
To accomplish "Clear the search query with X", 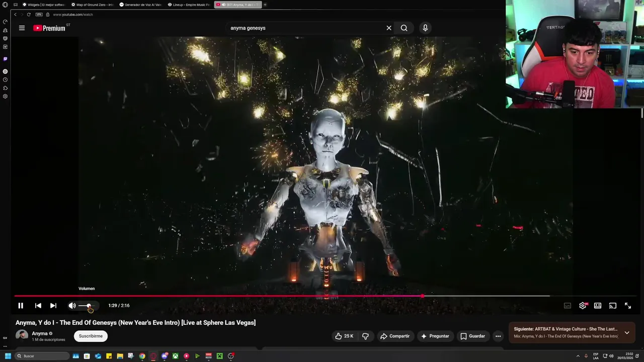I will coord(389,28).
